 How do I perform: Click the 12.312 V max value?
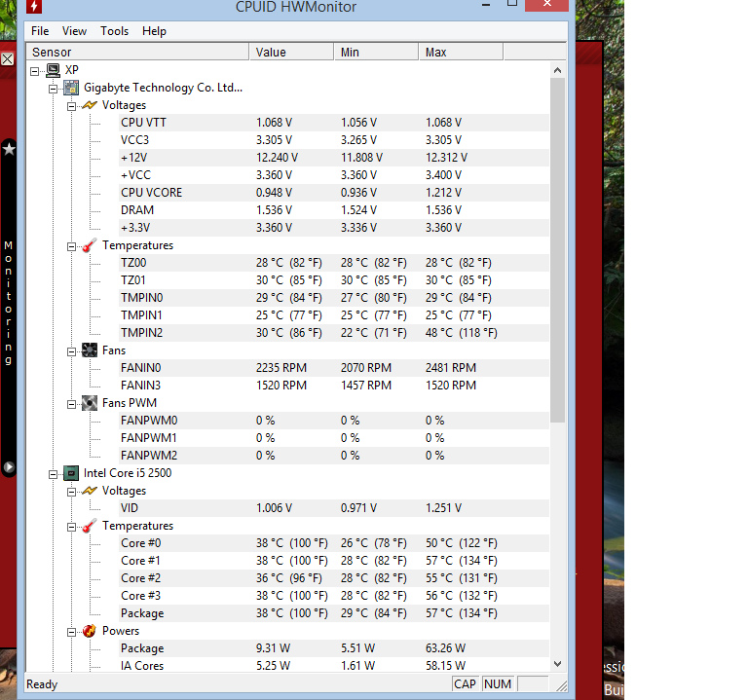point(446,158)
